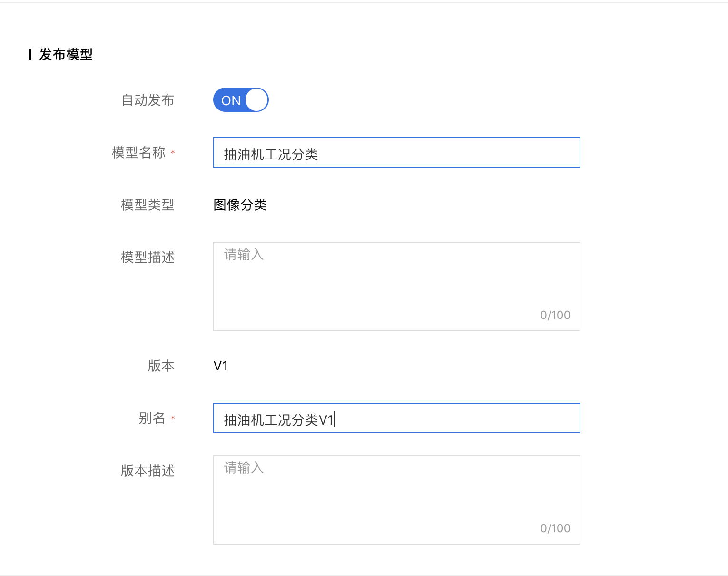Click the 模型描述 label
This screenshot has height=576, width=728.
(x=148, y=257)
